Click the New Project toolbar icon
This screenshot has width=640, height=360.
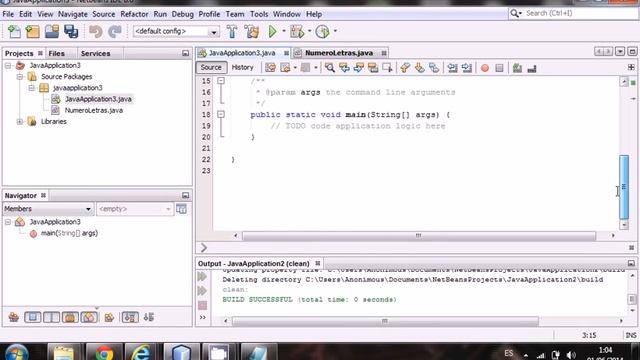pyautogui.click(x=33, y=31)
